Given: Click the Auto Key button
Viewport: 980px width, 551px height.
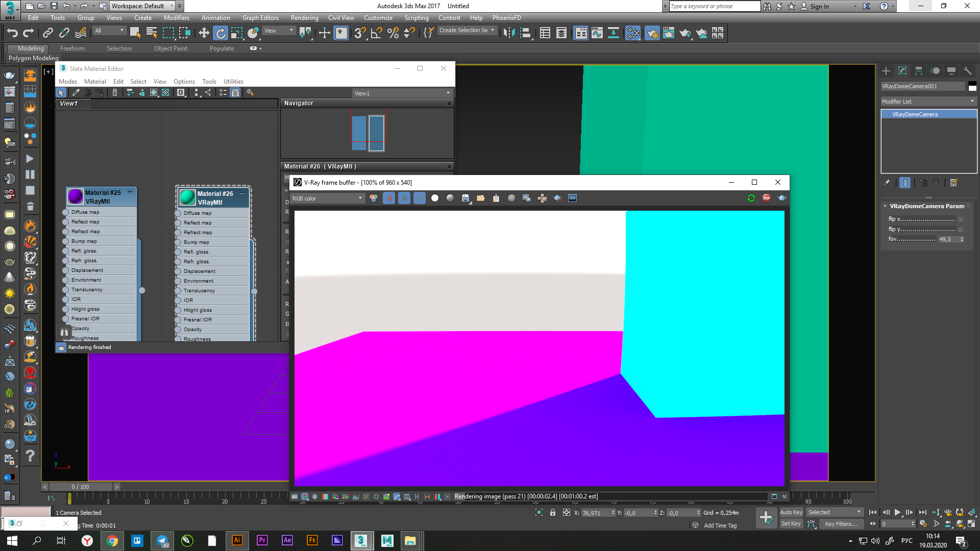Looking at the screenshot, I should (791, 512).
